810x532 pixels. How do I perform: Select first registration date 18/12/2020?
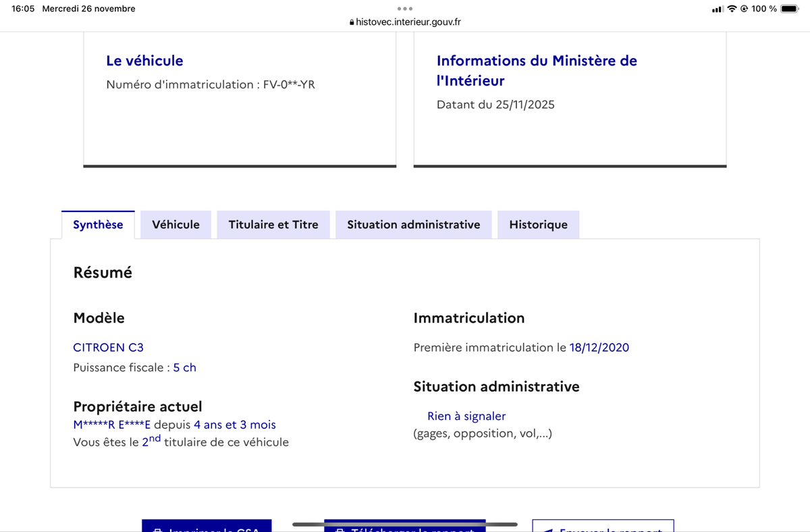click(599, 348)
